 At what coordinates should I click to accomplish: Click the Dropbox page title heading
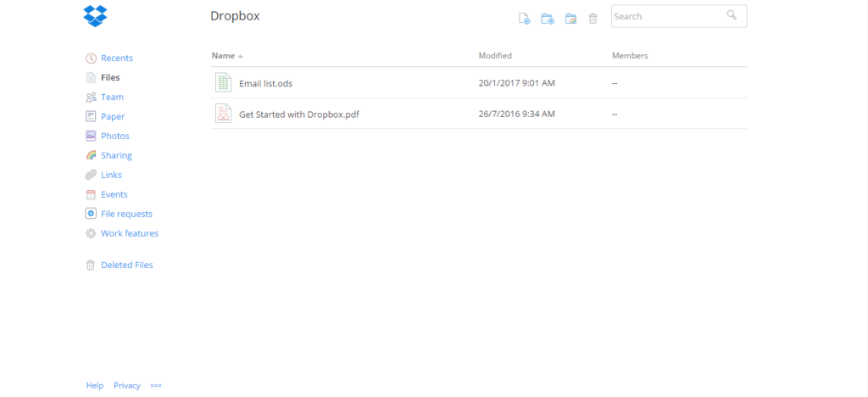tap(235, 16)
